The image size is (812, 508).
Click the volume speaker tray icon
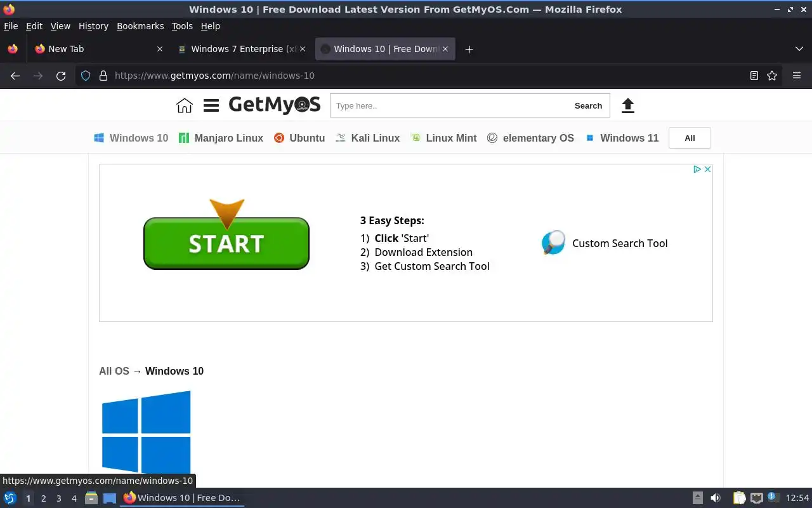point(716,498)
